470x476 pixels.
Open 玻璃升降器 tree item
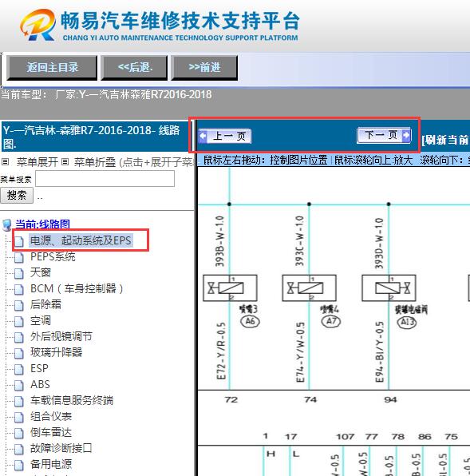click(x=56, y=352)
